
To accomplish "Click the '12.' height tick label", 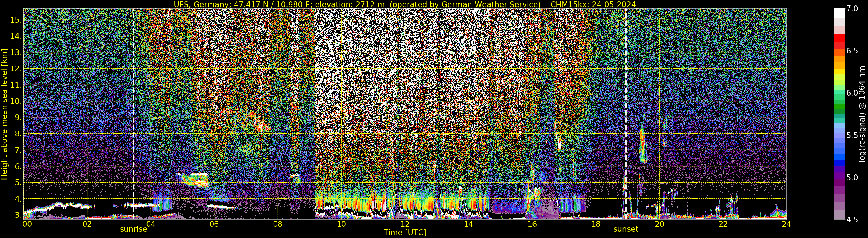I will pos(16,69).
